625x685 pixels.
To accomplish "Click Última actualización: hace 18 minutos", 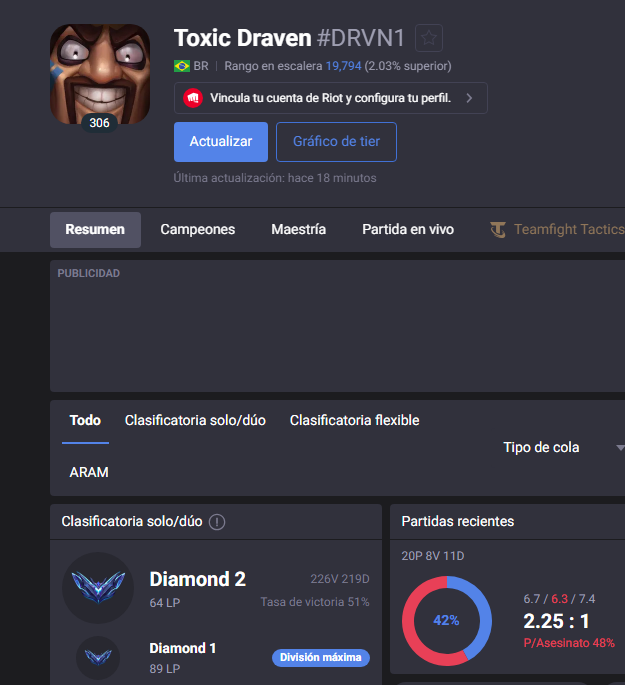I will tap(275, 178).
